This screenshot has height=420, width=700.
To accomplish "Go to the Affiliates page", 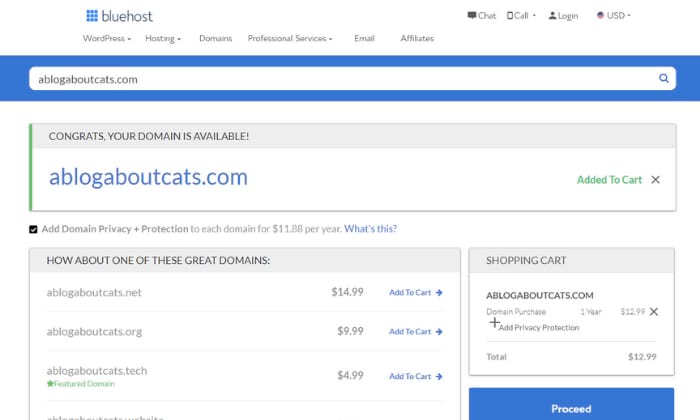I will pos(417,38).
